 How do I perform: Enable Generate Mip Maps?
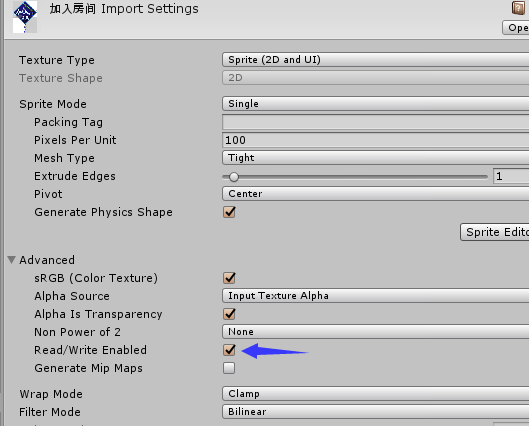tap(229, 368)
